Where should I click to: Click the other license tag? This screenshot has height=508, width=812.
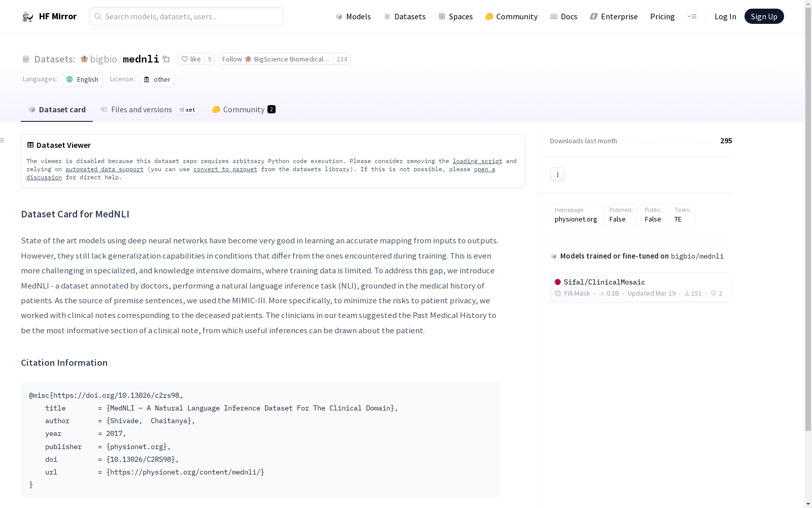click(x=157, y=79)
